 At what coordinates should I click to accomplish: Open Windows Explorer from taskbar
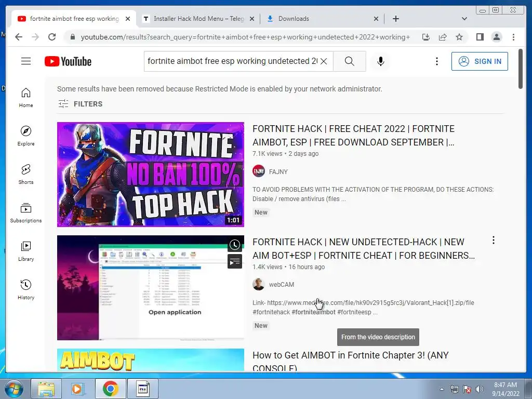46,389
